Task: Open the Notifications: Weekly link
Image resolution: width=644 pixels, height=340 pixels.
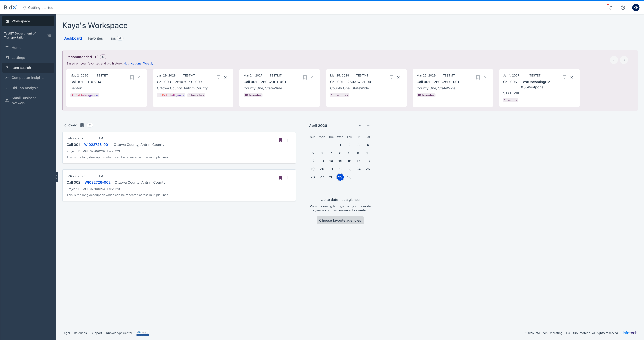Action: pyautogui.click(x=138, y=64)
